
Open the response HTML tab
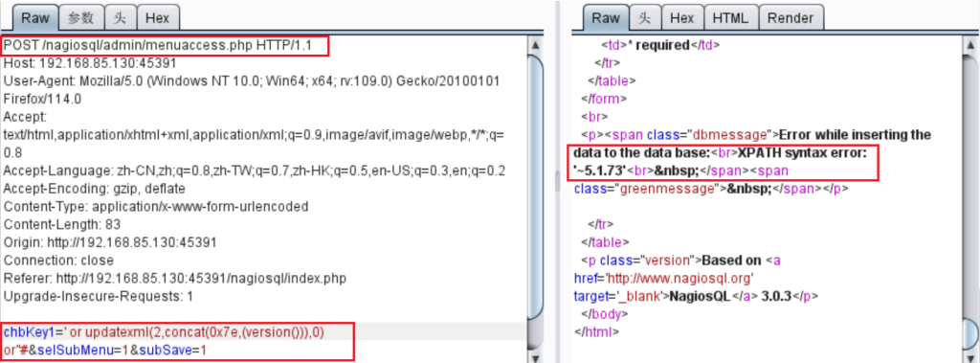click(730, 17)
